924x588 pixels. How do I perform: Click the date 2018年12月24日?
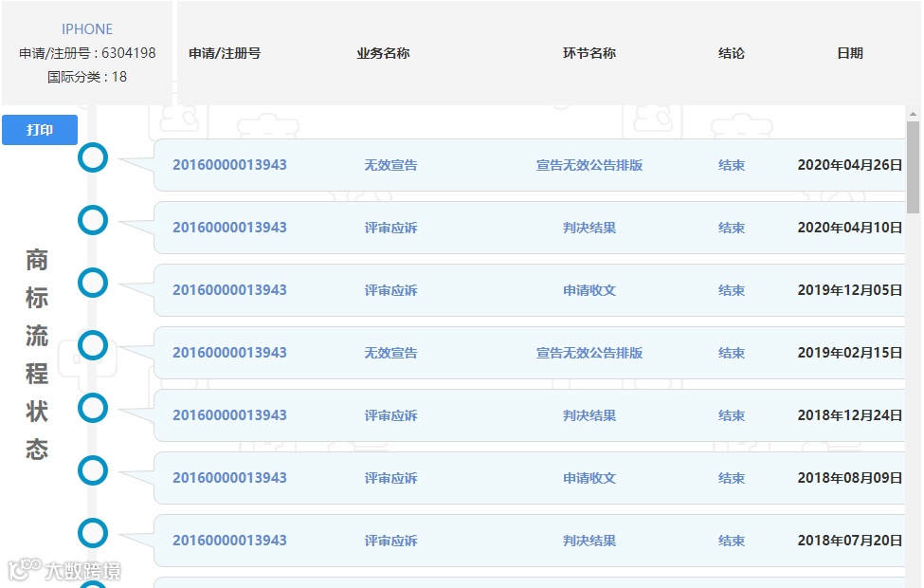[850, 415]
